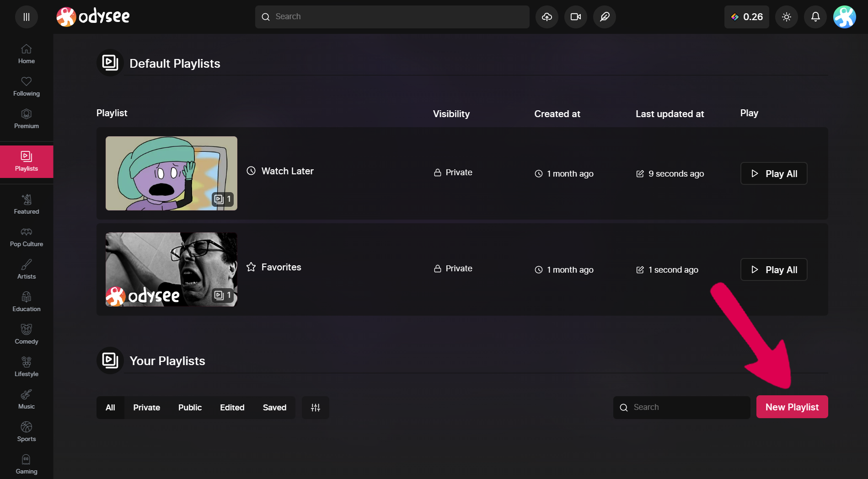Select the Edited playlists tab
Viewport: 868px width, 479px height.
point(232,407)
